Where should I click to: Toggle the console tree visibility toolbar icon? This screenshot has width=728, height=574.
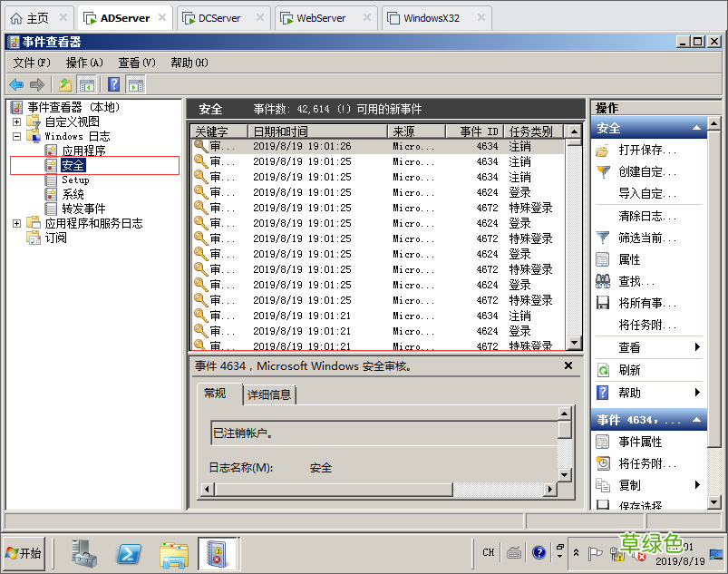tap(87, 84)
